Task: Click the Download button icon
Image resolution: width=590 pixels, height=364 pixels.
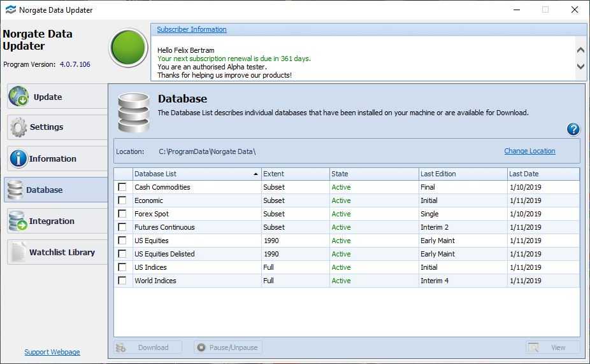Action: pyautogui.click(x=121, y=347)
